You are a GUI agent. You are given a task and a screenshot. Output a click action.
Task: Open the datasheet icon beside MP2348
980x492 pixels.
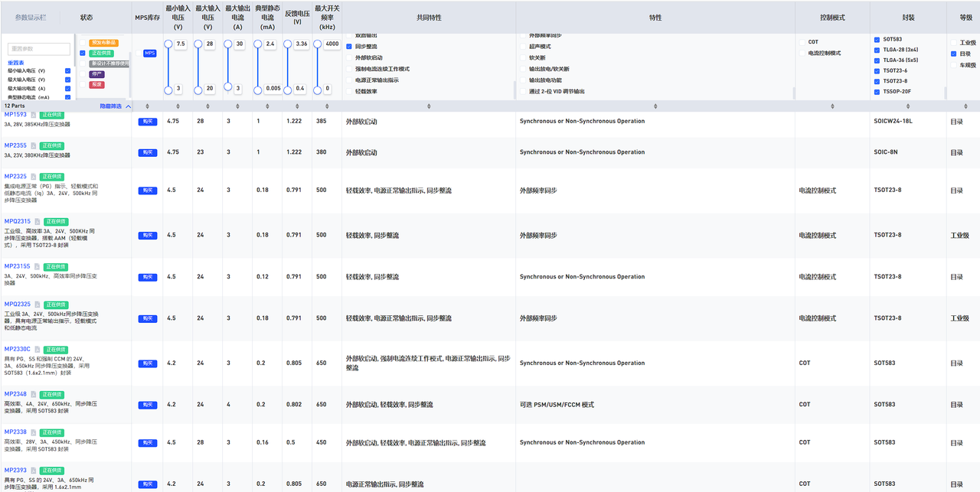pos(33,395)
